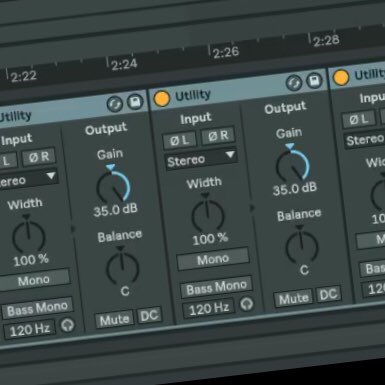Image resolution: width=385 pixels, height=385 pixels.
Task: Click 35.0 dB gain value on middle Utility
Action: click(294, 189)
